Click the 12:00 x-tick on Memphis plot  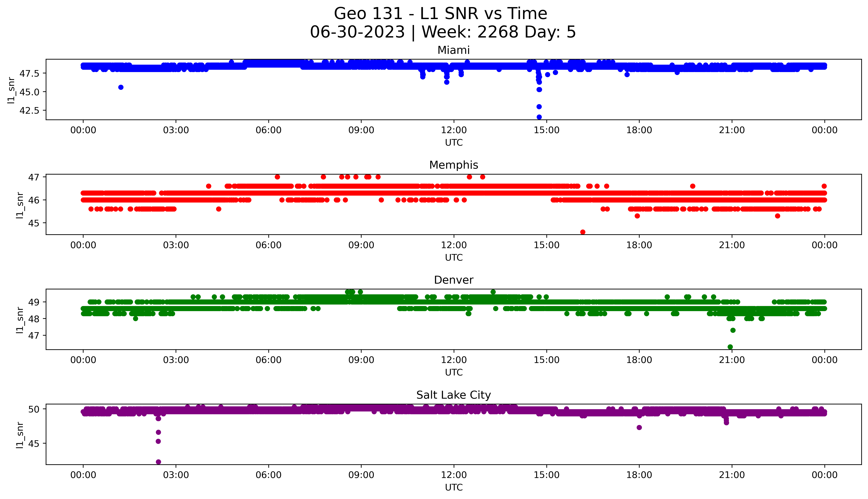(454, 245)
